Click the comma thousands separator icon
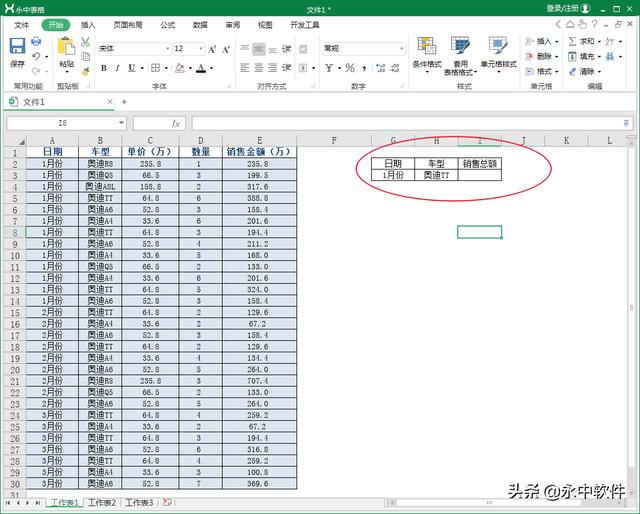The width and height of the screenshot is (640, 514). tap(364, 68)
